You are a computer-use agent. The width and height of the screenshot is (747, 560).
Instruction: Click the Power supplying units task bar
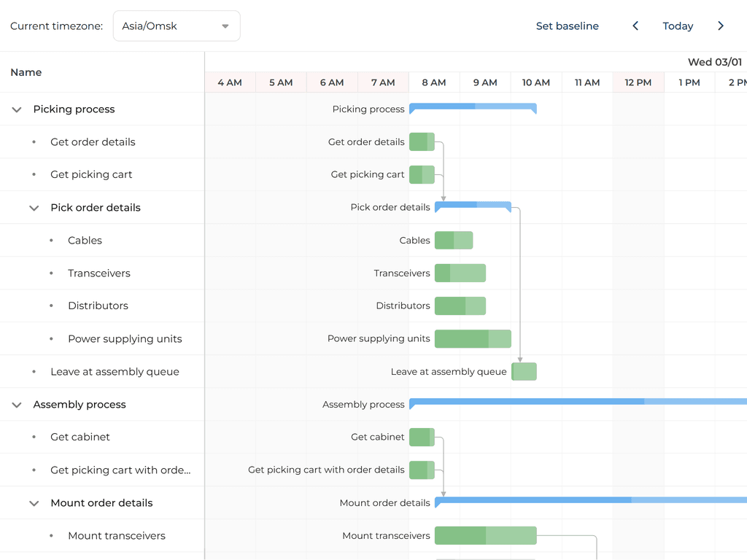(x=473, y=338)
